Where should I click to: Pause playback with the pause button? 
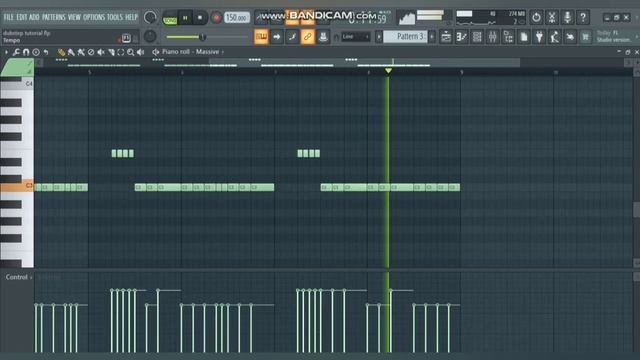pyautogui.click(x=185, y=18)
